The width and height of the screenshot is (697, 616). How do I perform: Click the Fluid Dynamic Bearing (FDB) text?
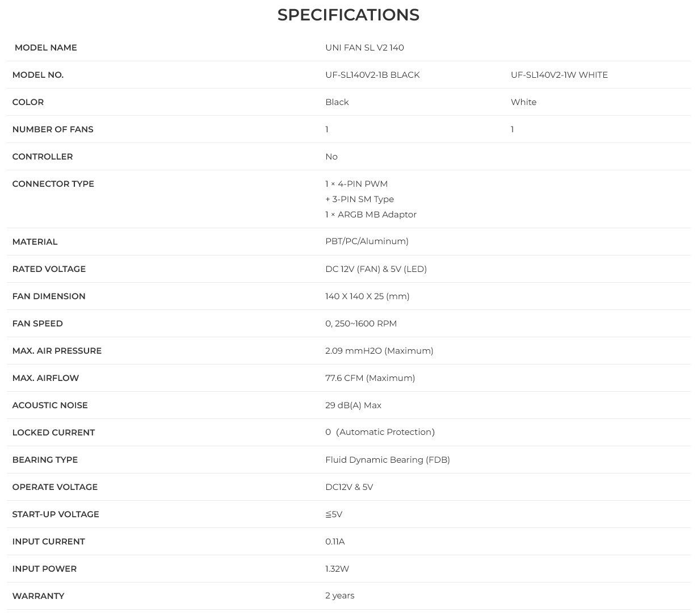[388, 460]
